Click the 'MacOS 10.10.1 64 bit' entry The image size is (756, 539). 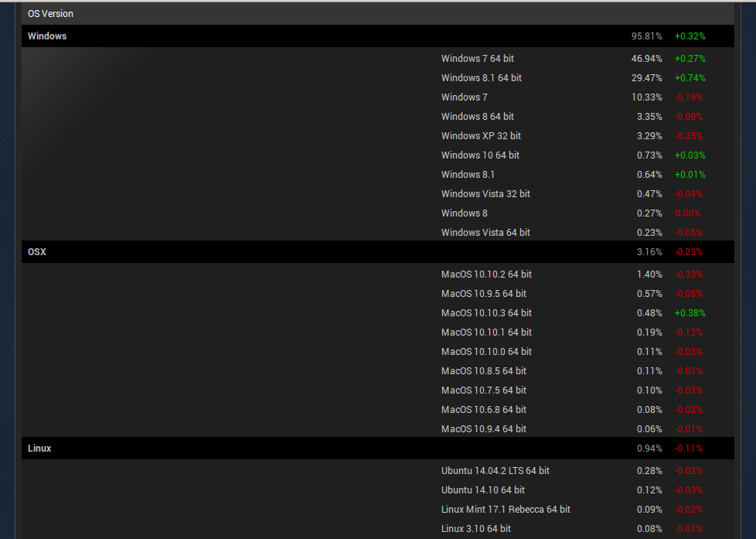[x=486, y=332]
